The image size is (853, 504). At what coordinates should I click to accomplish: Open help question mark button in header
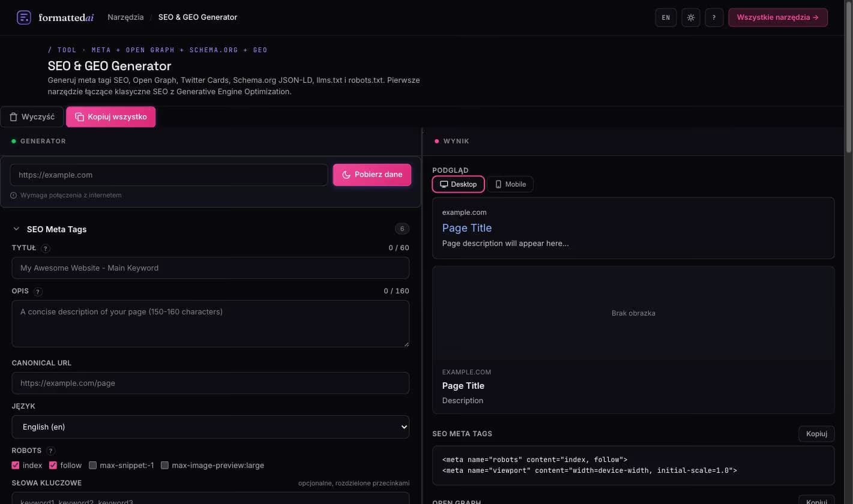(714, 17)
